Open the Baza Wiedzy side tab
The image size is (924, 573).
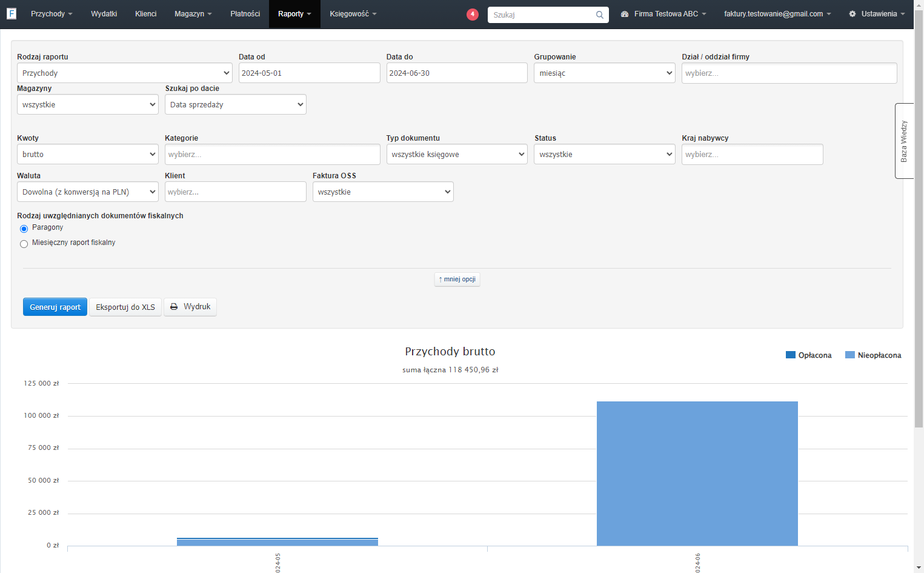point(904,141)
